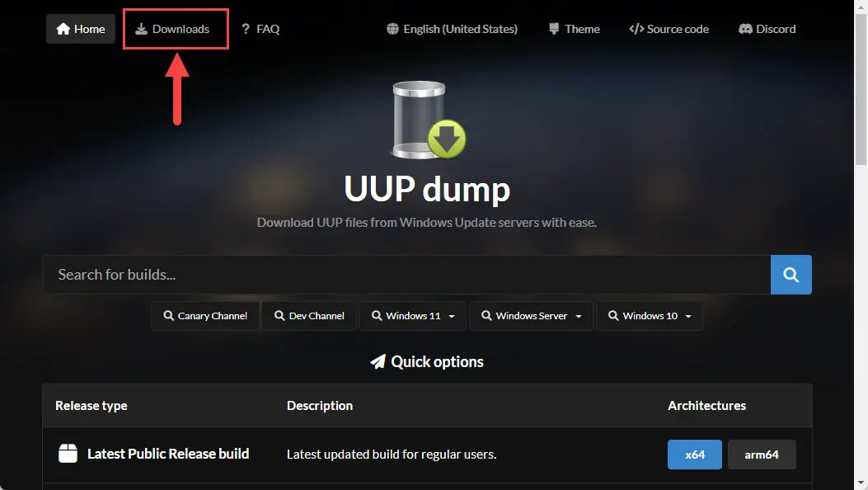Click the Latest Public Release build box icon
The image size is (868, 490).
click(68, 454)
